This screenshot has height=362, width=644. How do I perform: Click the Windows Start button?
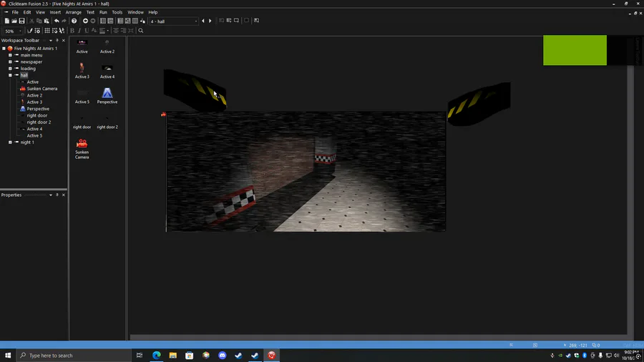coord(8,356)
